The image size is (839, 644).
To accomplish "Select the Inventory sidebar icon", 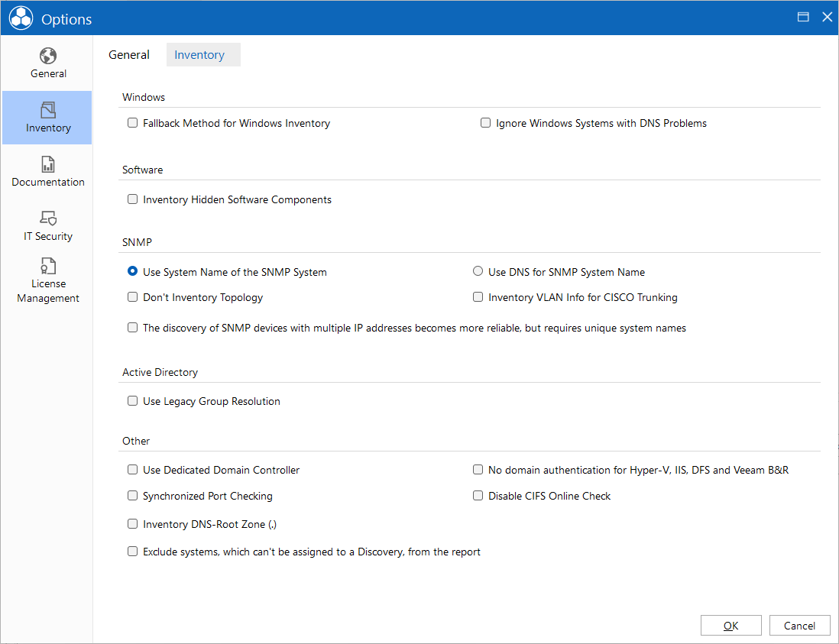I will 47,110.
